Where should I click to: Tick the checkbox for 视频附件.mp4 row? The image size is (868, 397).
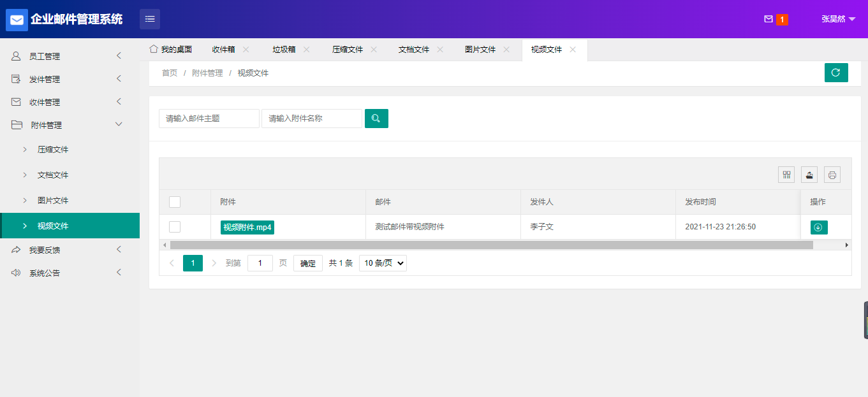coord(175,227)
